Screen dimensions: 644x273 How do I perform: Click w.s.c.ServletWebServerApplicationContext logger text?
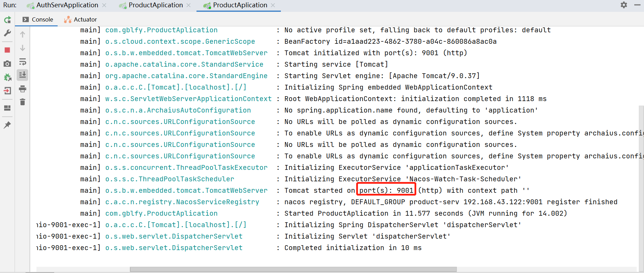[x=189, y=99]
